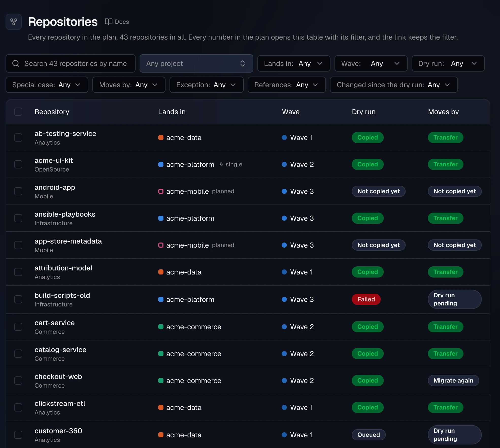
Task: Click the orange acme-data swatch for ab-testing-service
Action: pos(161,137)
